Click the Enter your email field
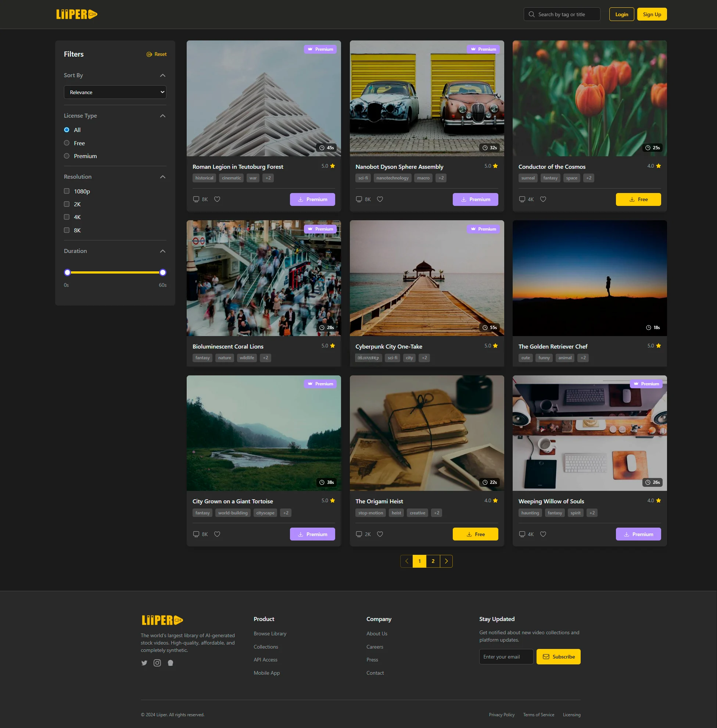Screen dimensions: 717x728 coord(506,656)
